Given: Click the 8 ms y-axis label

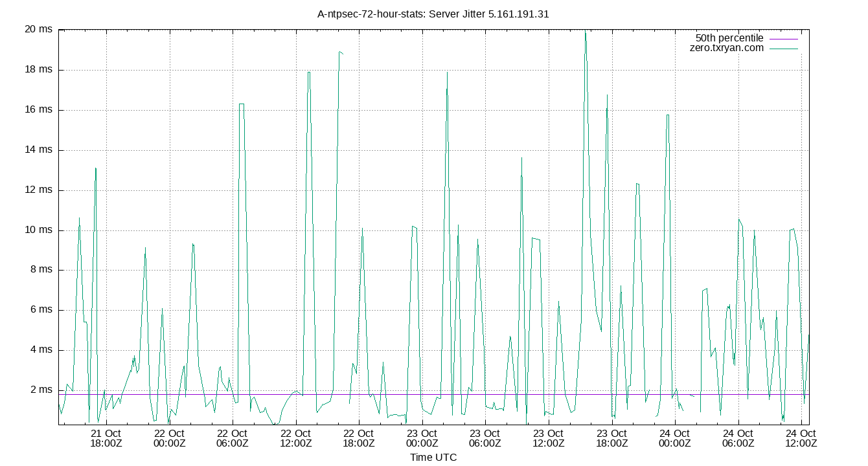Looking at the screenshot, I should click(x=41, y=270).
